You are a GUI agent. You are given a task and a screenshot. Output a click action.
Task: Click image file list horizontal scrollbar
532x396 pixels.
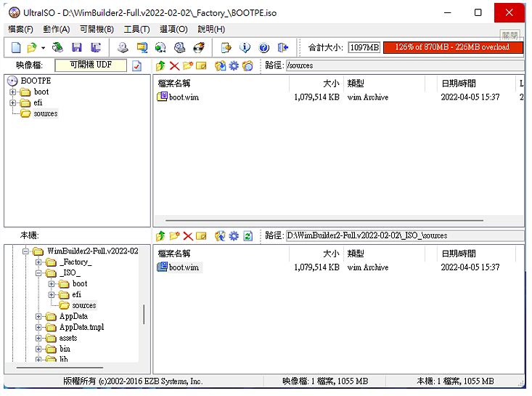pos(324,221)
